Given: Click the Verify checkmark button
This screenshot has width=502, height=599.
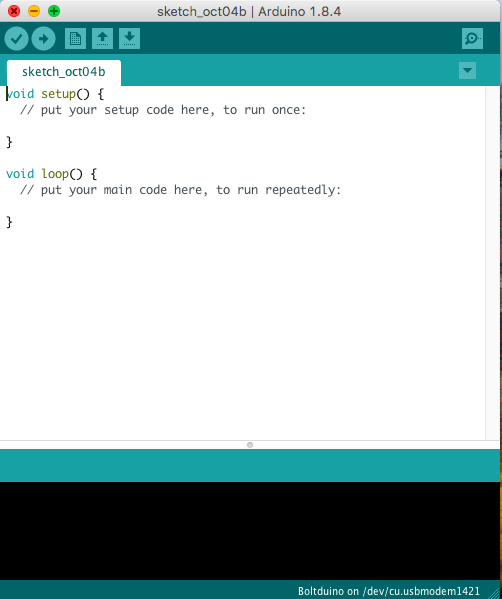Looking at the screenshot, I should 16,39.
